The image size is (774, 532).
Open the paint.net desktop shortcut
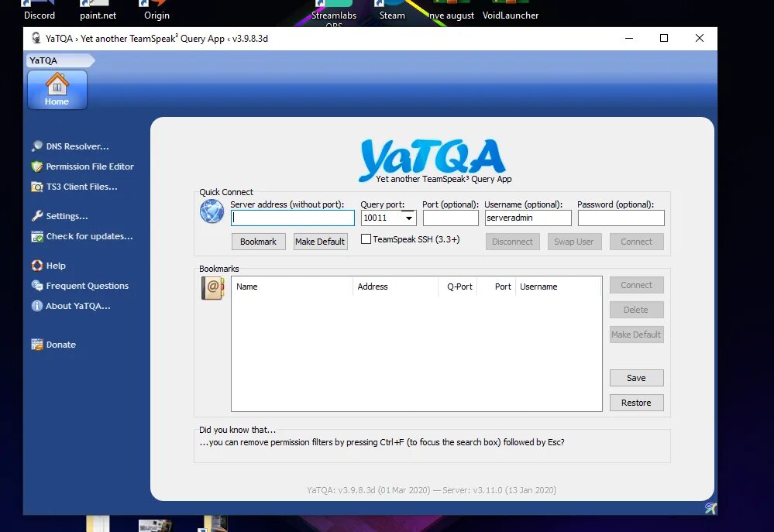[x=98, y=10]
